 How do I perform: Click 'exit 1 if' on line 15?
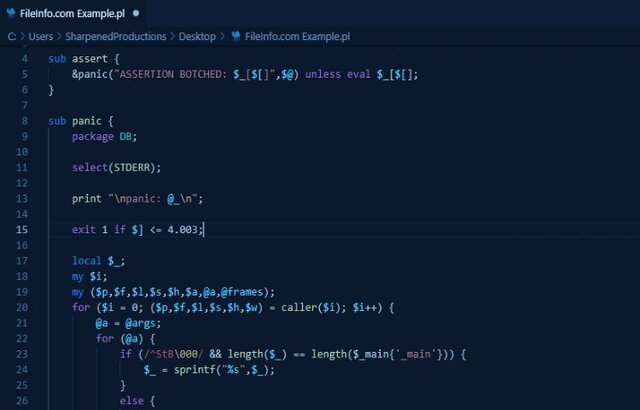tap(98, 230)
